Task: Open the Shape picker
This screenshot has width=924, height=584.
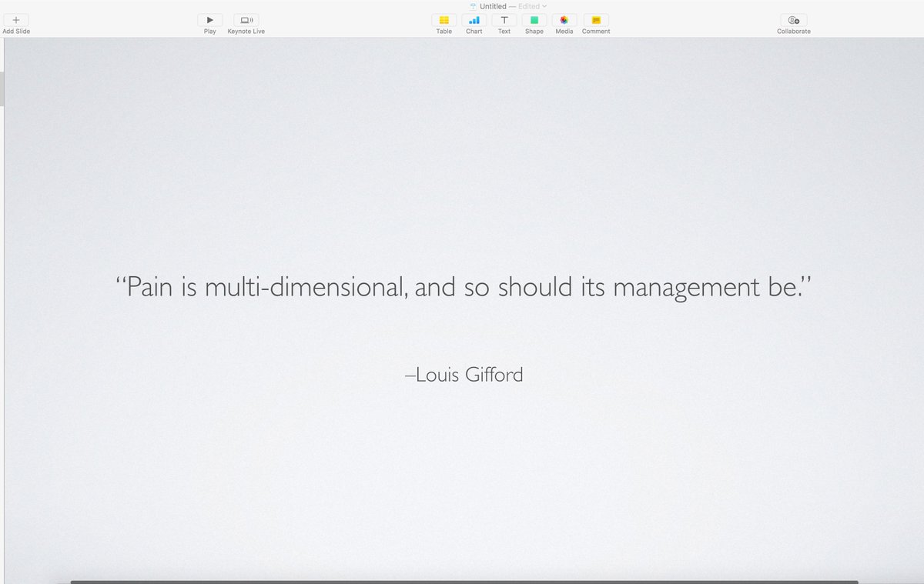Action: point(534,21)
